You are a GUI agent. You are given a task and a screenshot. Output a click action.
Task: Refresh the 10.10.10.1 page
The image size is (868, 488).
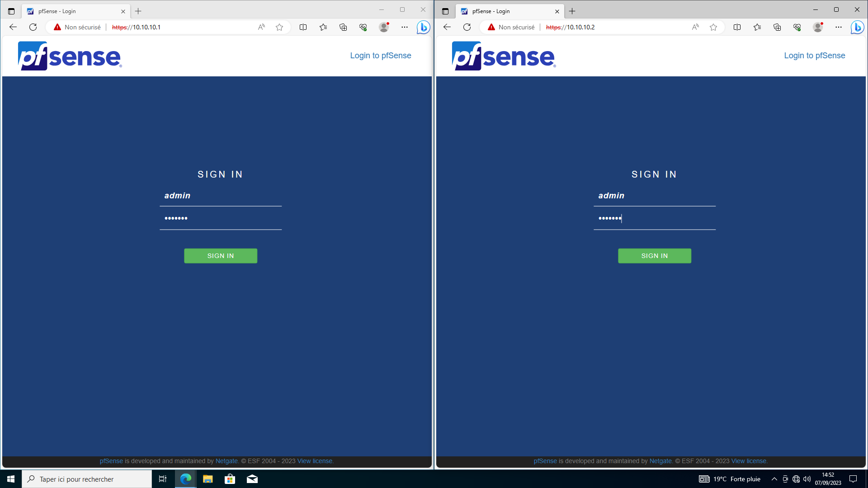[x=33, y=27]
